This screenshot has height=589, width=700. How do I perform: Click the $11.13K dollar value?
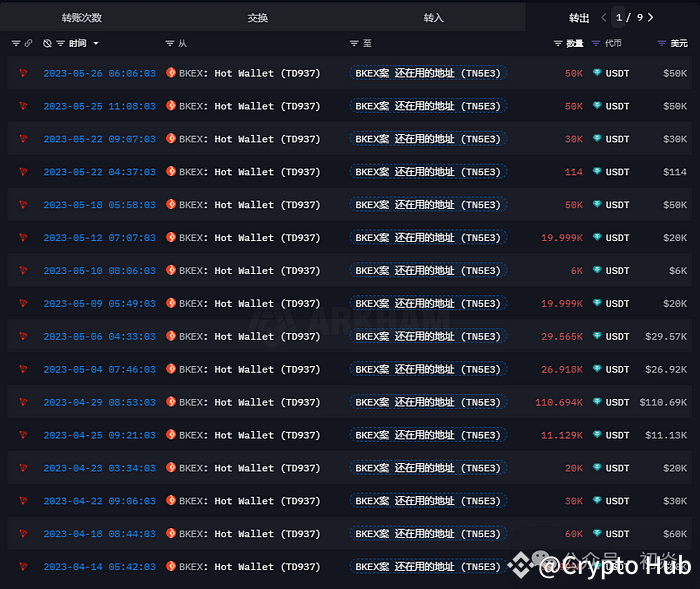coord(666,435)
